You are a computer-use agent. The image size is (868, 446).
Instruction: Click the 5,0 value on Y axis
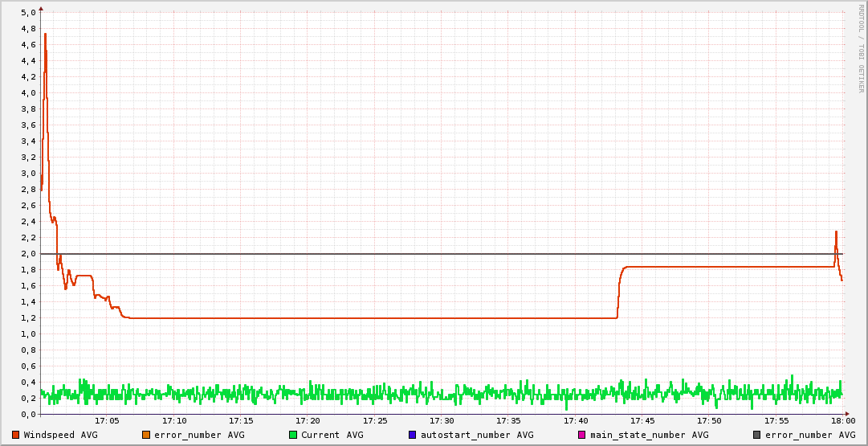point(27,13)
